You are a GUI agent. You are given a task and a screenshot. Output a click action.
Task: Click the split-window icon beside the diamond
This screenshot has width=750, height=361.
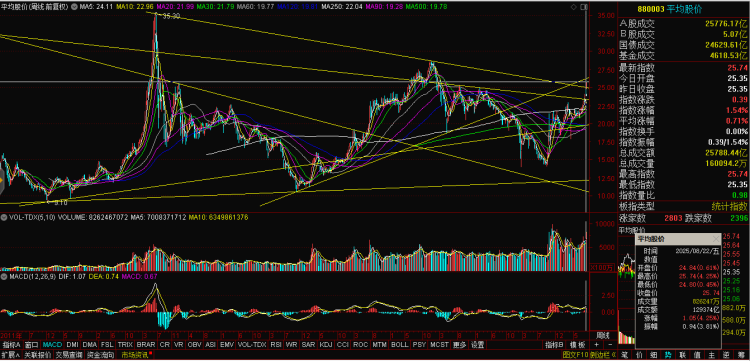point(583,8)
